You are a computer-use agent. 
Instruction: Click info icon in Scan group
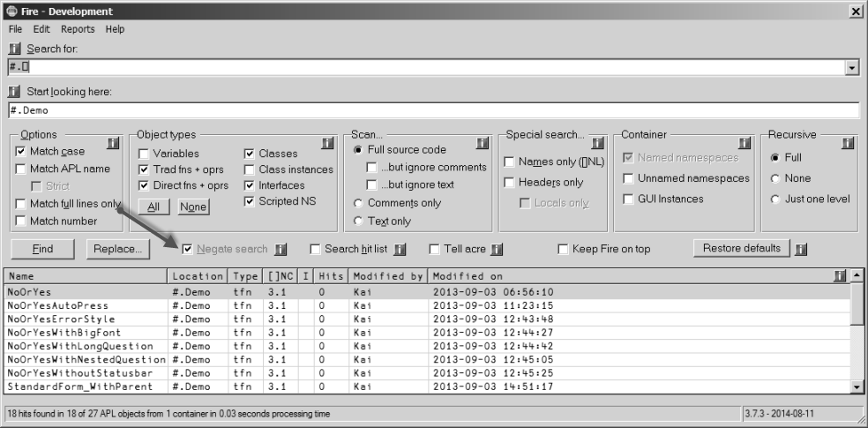[483, 144]
